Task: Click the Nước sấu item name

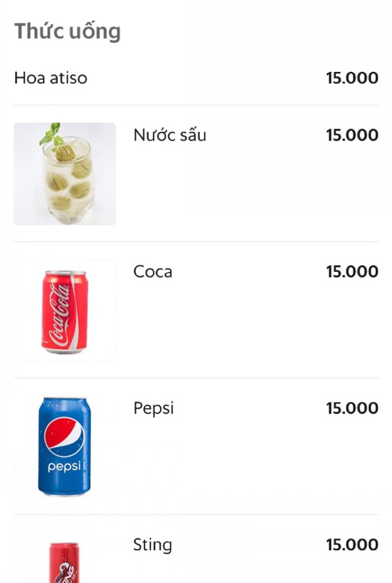Action: pos(169,135)
